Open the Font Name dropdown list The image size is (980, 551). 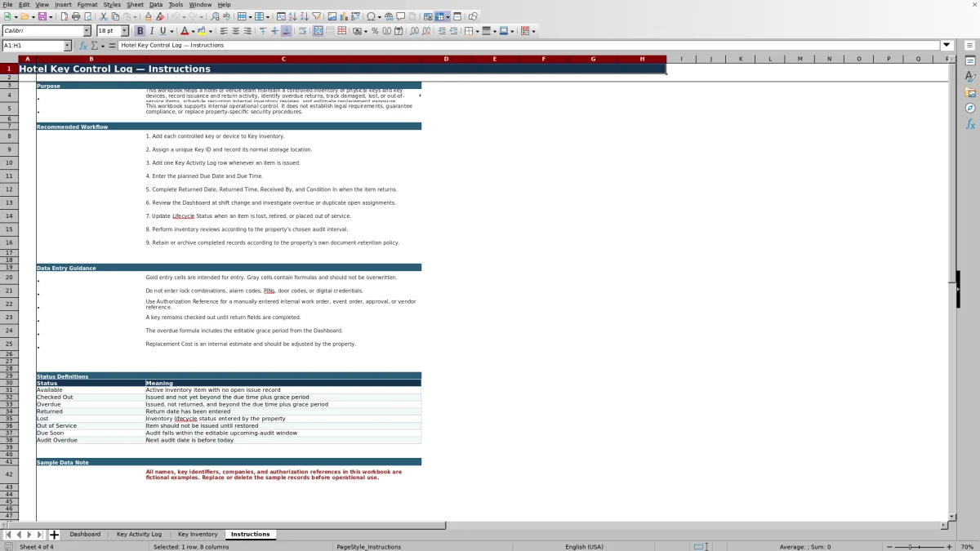coord(87,31)
